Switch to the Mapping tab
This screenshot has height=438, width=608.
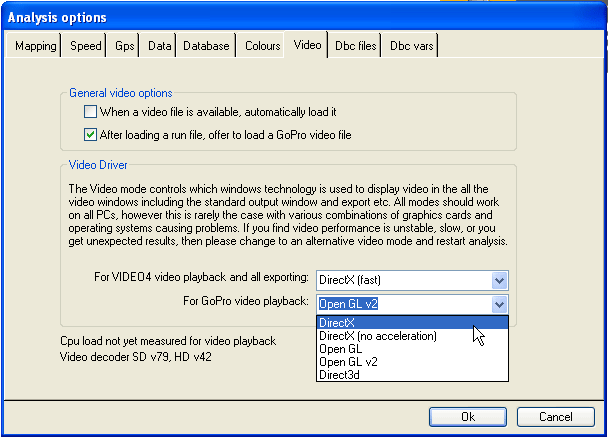[36, 46]
